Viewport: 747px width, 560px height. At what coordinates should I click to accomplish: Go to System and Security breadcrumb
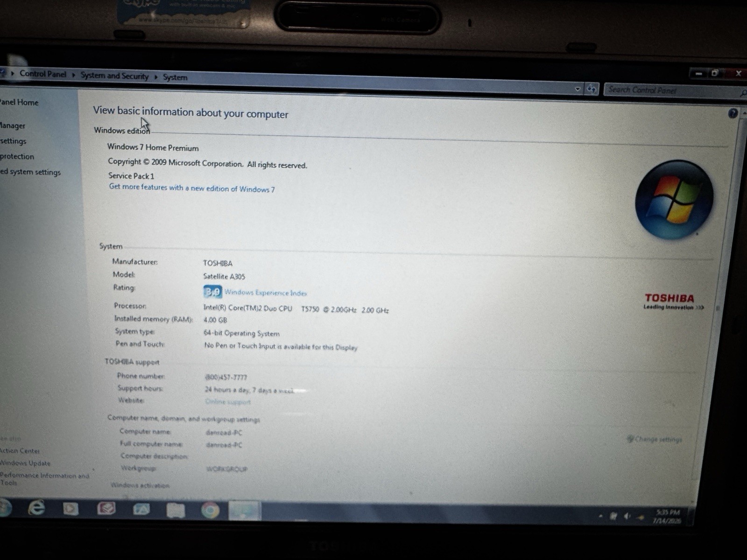(x=114, y=76)
